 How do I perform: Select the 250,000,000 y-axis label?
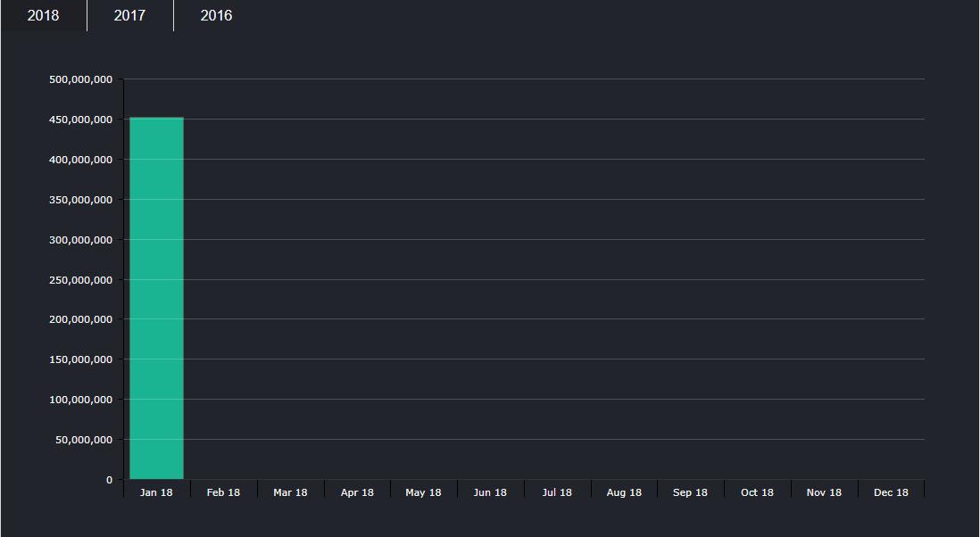point(80,280)
